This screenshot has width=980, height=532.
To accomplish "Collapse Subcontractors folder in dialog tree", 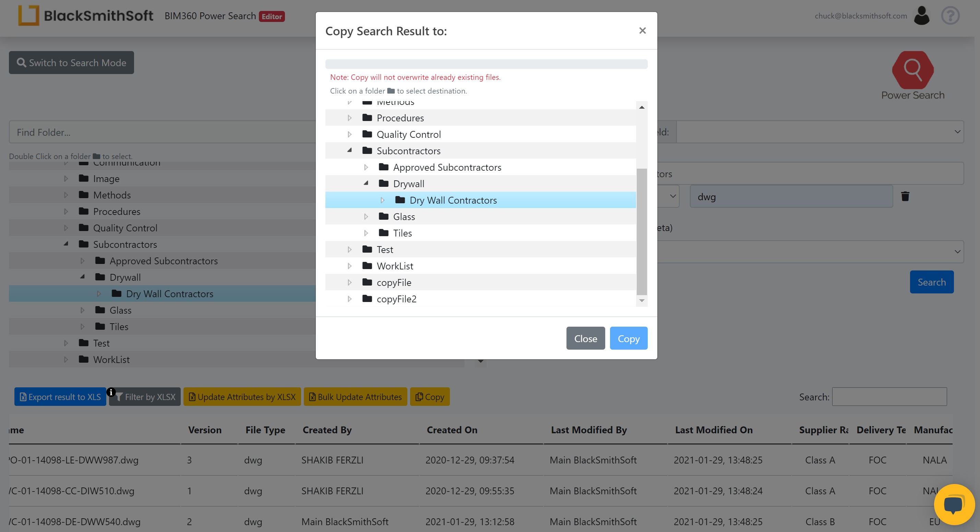I will pos(350,150).
